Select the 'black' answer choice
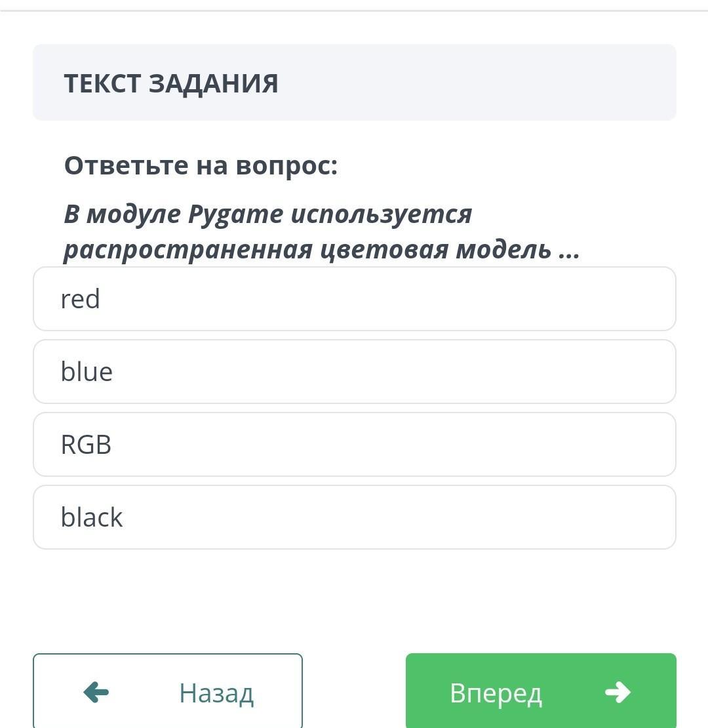This screenshot has height=728, width=708. coord(92,517)
